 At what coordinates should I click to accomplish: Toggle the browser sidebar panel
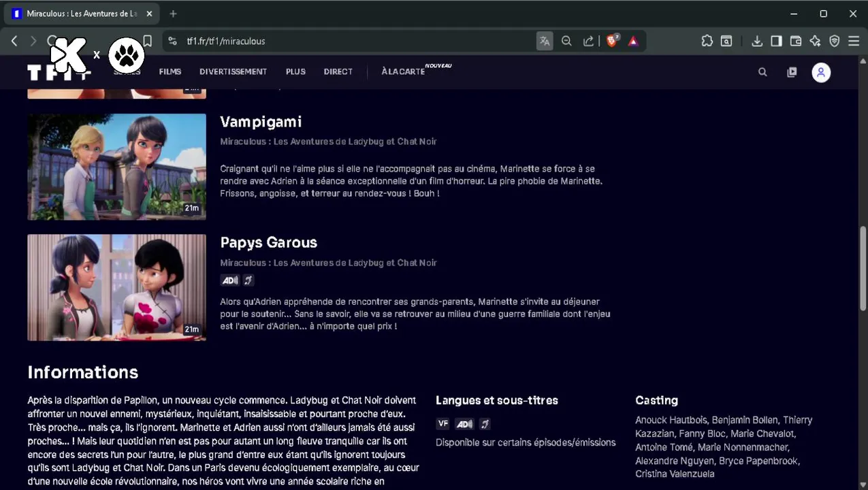(x=776, y=41)
